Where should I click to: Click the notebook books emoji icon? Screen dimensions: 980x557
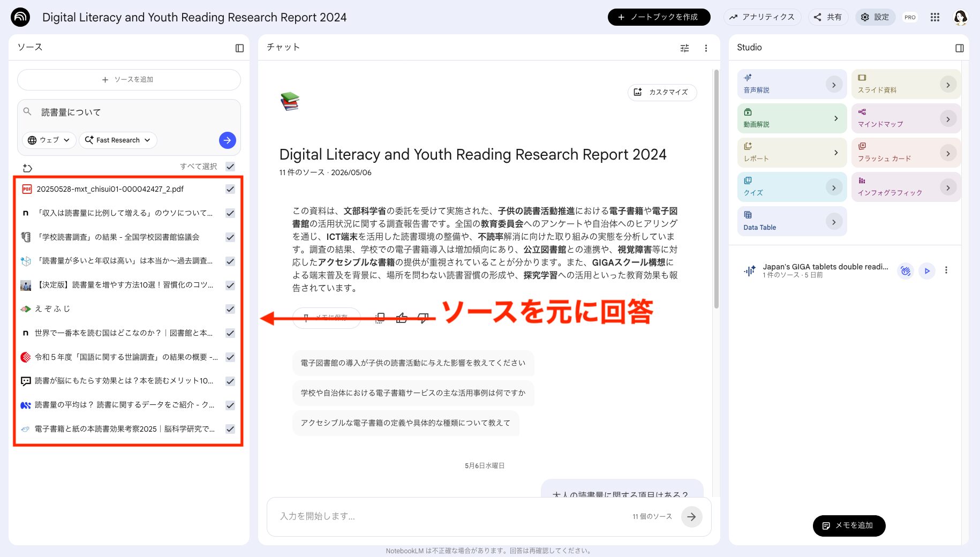(290, 101)
